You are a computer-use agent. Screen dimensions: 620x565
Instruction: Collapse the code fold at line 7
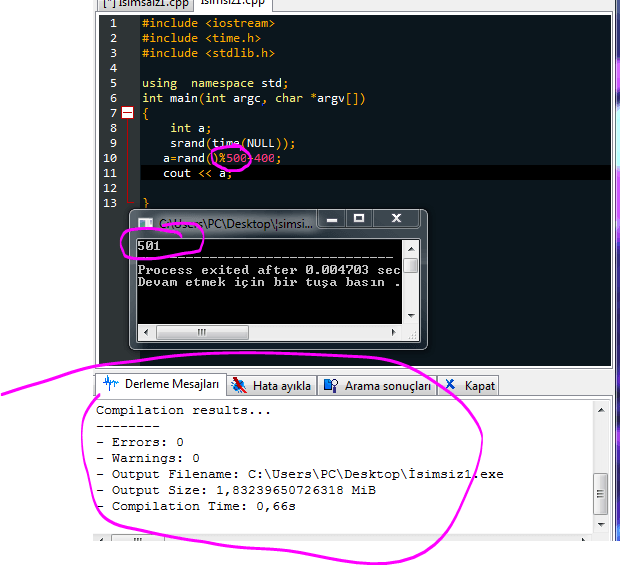[127, 113]
